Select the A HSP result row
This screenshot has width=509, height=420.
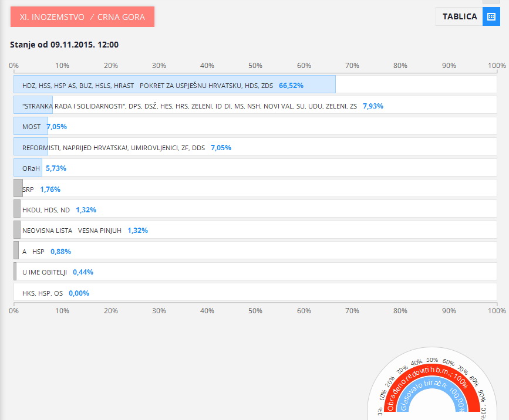pyautogui.click(x=33, y=252)
